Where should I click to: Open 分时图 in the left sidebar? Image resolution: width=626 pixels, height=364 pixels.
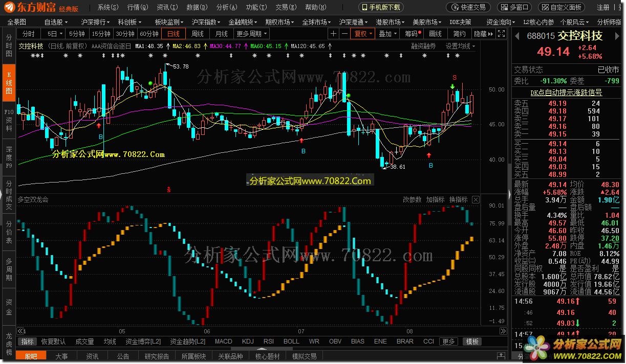tap(9, 46)
